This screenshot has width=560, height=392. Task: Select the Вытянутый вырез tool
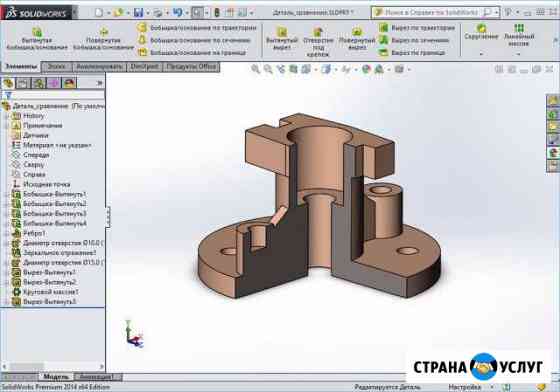point(282,40)
